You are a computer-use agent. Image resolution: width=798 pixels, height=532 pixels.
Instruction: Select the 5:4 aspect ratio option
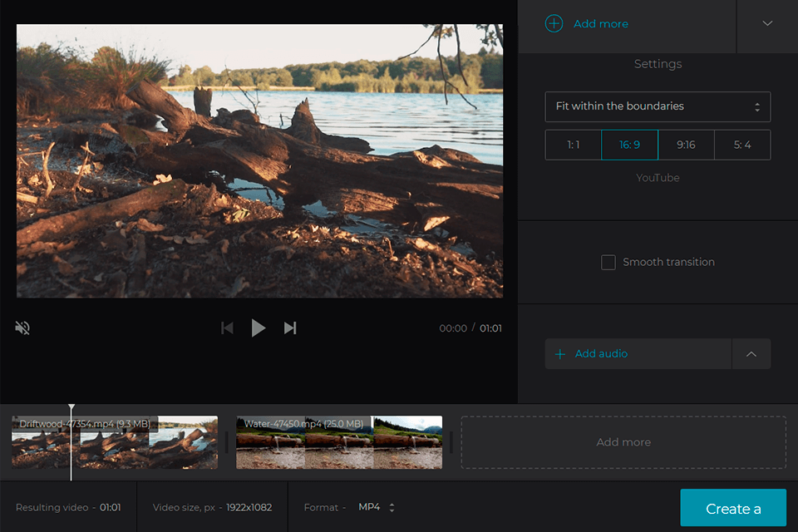click(x=742, y=144)
